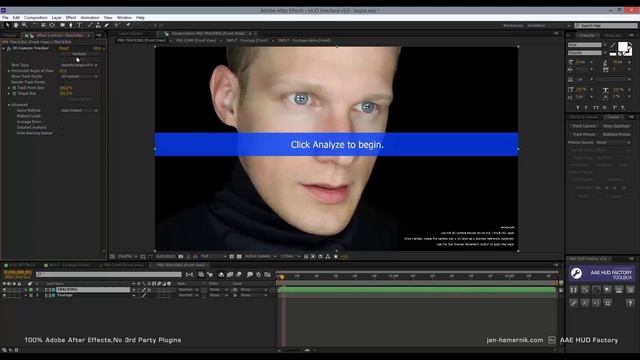This screenshot has width=640, height=360.
Task: Click the AAE HUD Factory wrench icon
Action: (x=576, y=273)
